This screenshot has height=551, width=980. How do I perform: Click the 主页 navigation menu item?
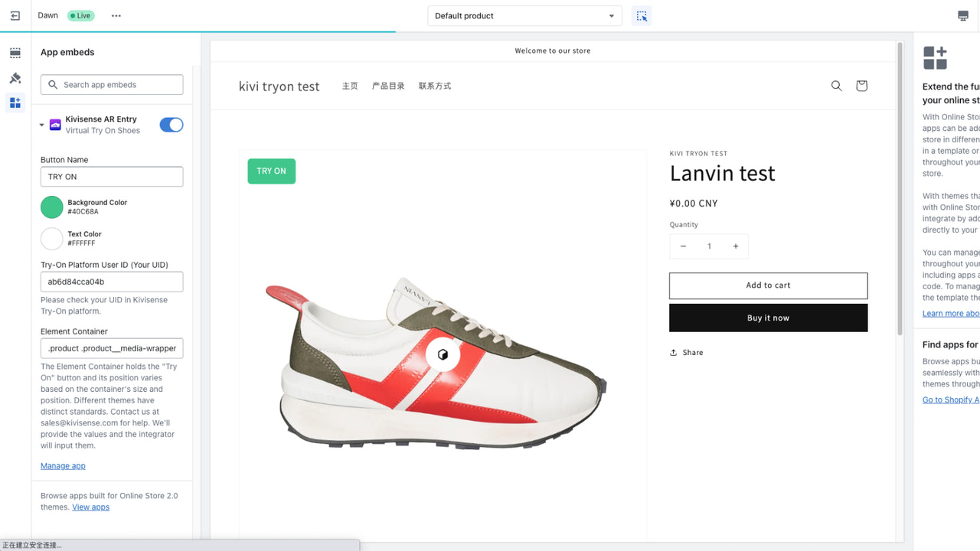click(350, 86)
